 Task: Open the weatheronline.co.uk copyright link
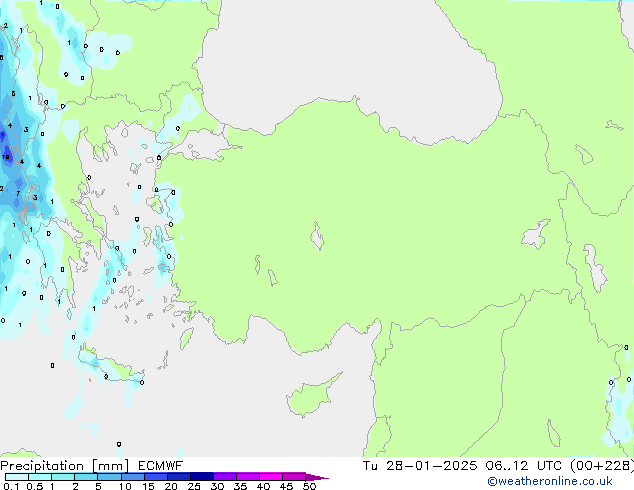click(550, 481)
